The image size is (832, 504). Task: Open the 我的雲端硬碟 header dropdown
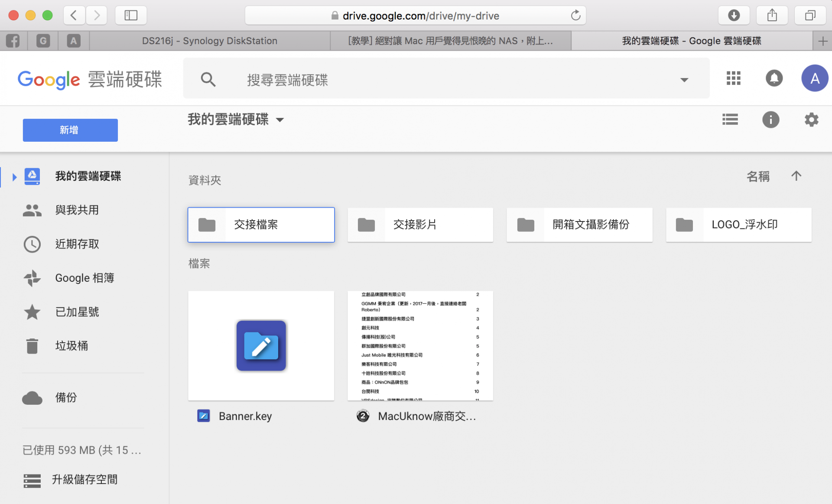click(280, 120)
